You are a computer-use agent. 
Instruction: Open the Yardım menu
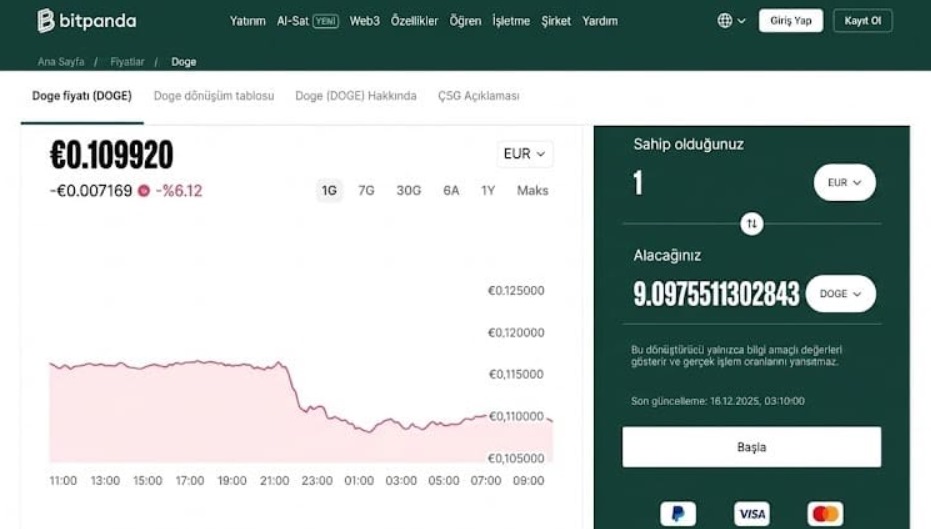(600, 21)
